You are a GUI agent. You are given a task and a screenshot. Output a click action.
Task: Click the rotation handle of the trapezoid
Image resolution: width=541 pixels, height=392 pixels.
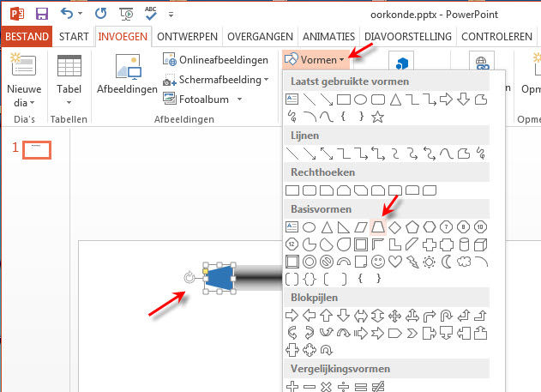click(189, 277)
